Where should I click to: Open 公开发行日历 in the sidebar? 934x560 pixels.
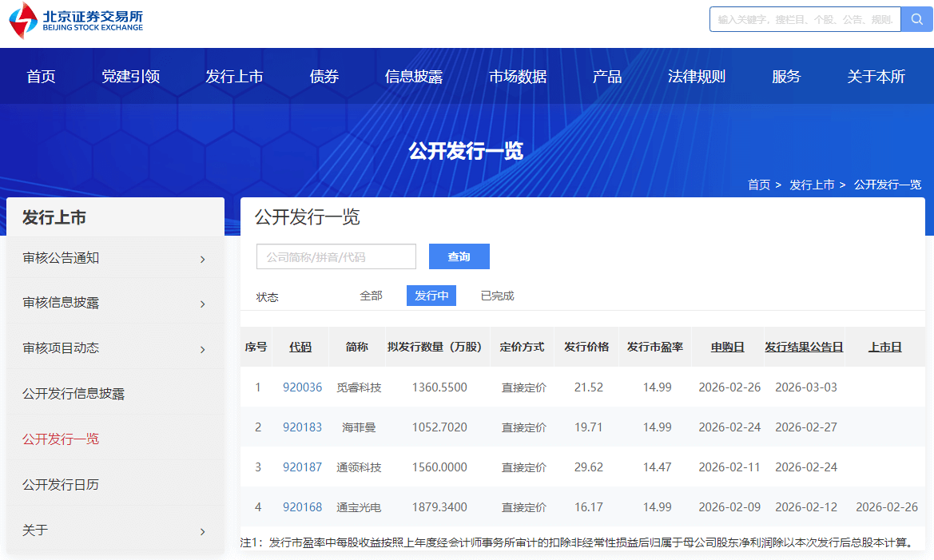pos(61,484)
